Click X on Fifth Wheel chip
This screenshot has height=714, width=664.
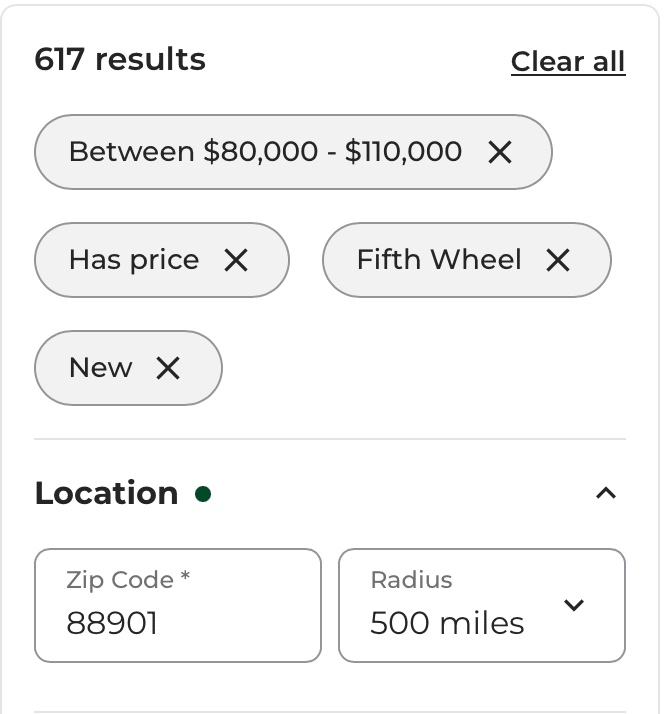pos(558,260)
